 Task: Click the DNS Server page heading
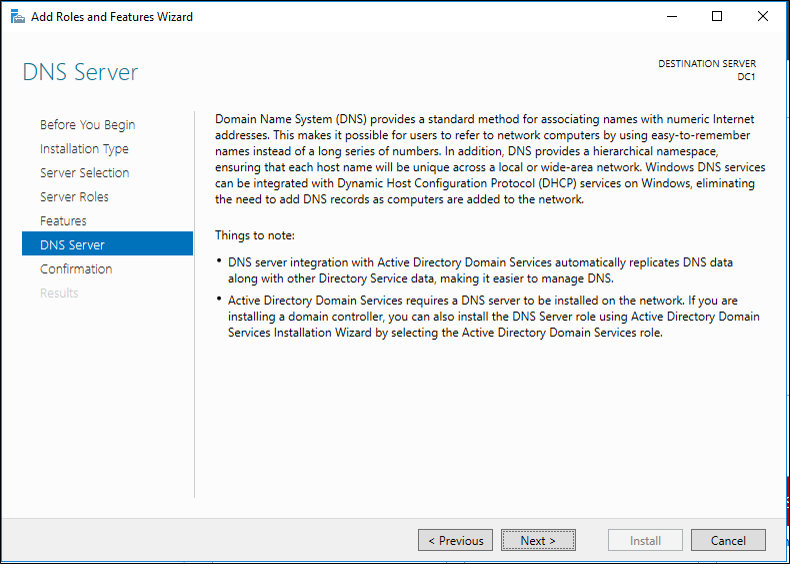pos(80,73)
